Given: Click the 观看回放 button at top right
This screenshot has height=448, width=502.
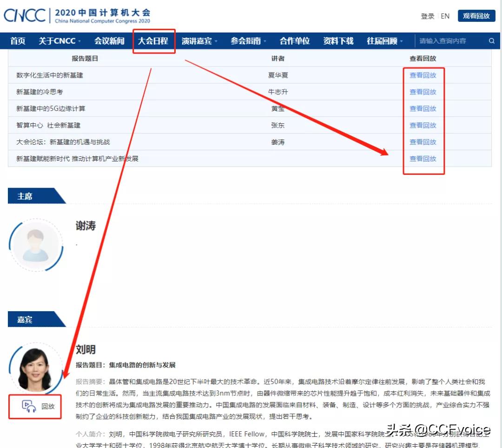Looking at the screenshot, I should tap(476, 15).
